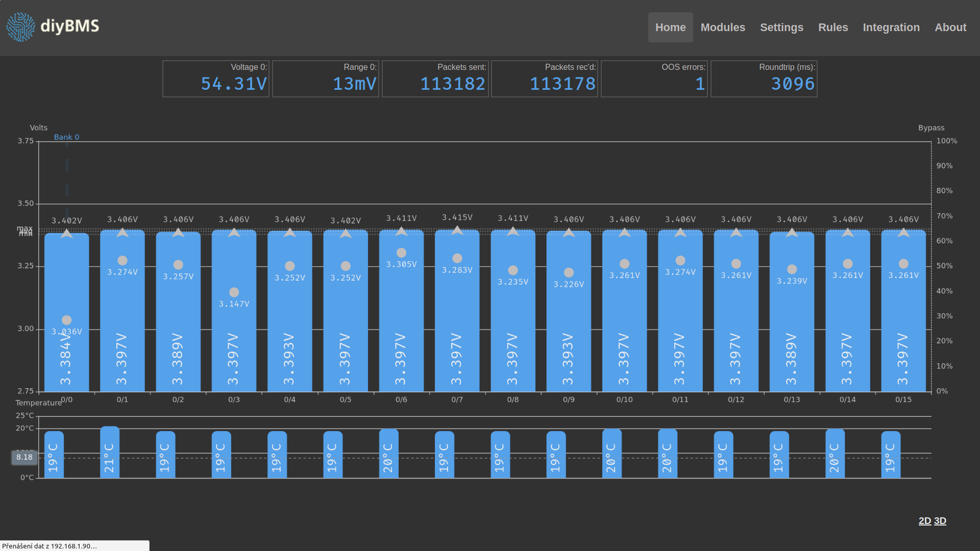Click the 8.18 temperature axis pointer

pyautogui.click(x=24, y=457)
